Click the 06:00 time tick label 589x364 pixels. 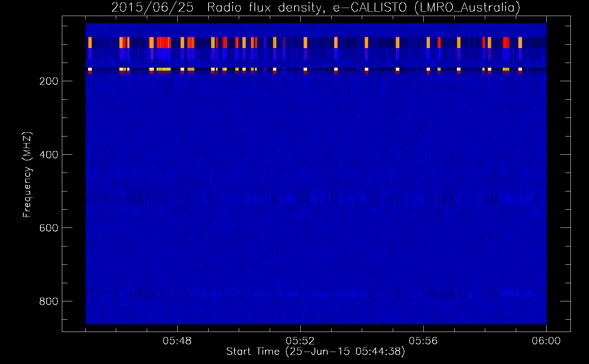tap(546, 341)
